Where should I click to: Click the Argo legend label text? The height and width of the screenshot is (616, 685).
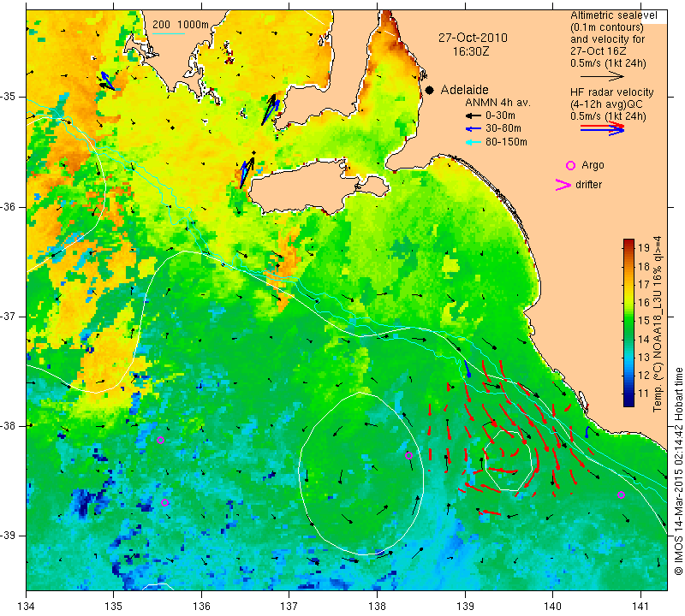(593, 165)
